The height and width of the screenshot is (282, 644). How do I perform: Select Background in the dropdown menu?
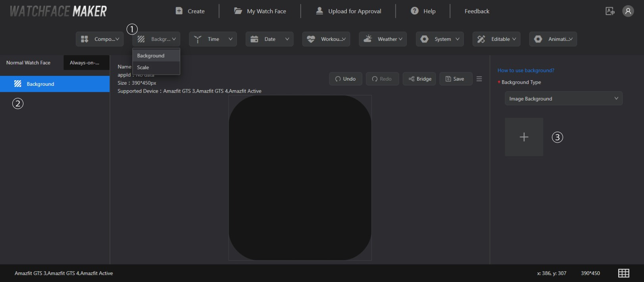(151, 56)
